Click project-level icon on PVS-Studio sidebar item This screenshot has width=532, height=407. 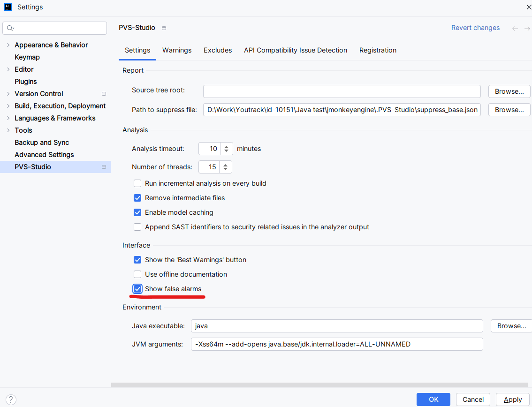[104, 167]
